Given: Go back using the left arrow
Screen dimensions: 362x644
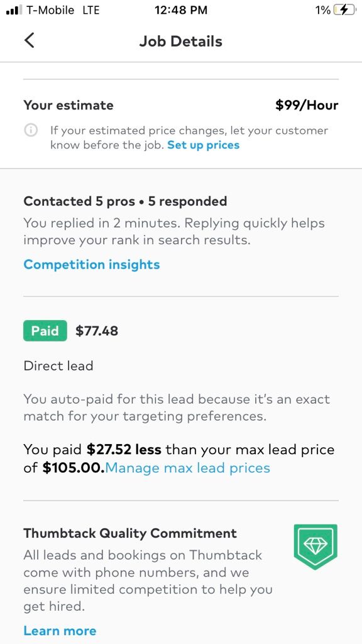Looking at the screenshot, I should [x=29, y=41].
